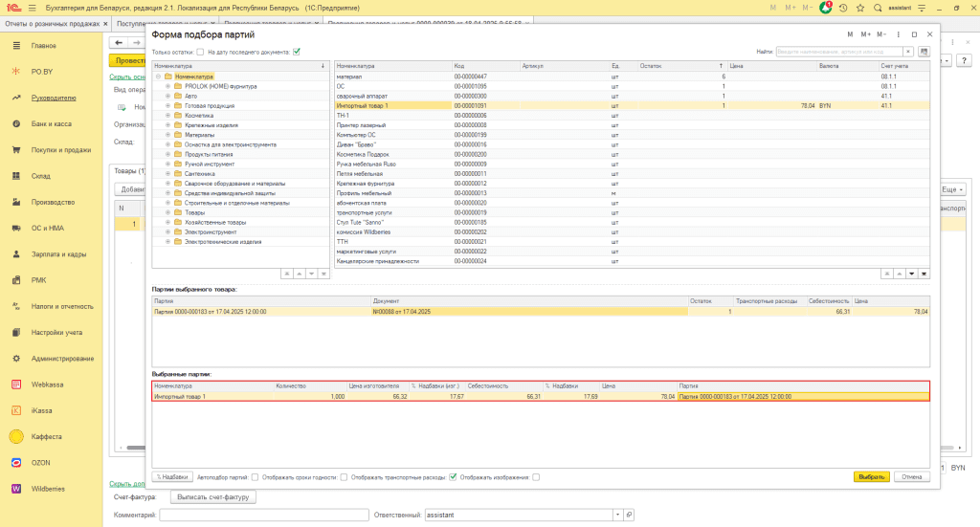
Task: Click into the Найти search input
Action: point(838,52)
